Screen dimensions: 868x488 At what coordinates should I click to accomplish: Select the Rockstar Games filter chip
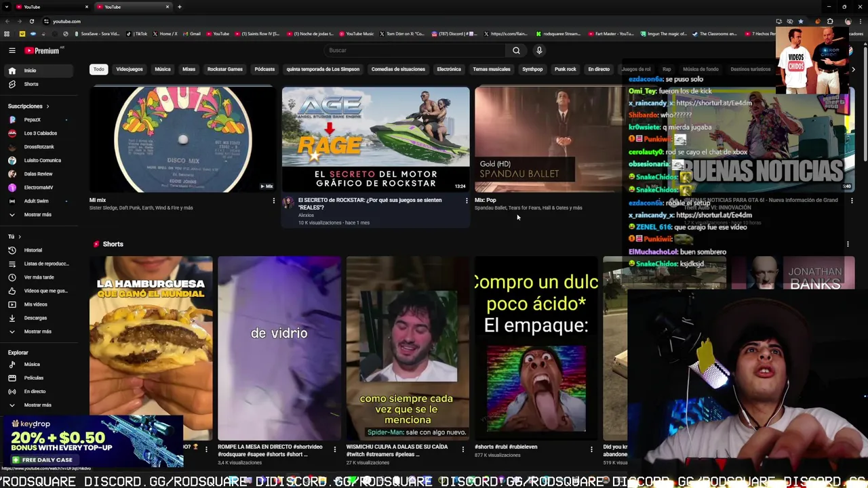pos(224,69)
